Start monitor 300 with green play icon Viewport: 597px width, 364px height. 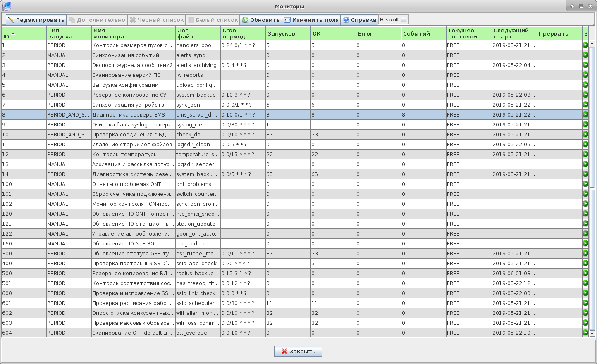[585, 253]
